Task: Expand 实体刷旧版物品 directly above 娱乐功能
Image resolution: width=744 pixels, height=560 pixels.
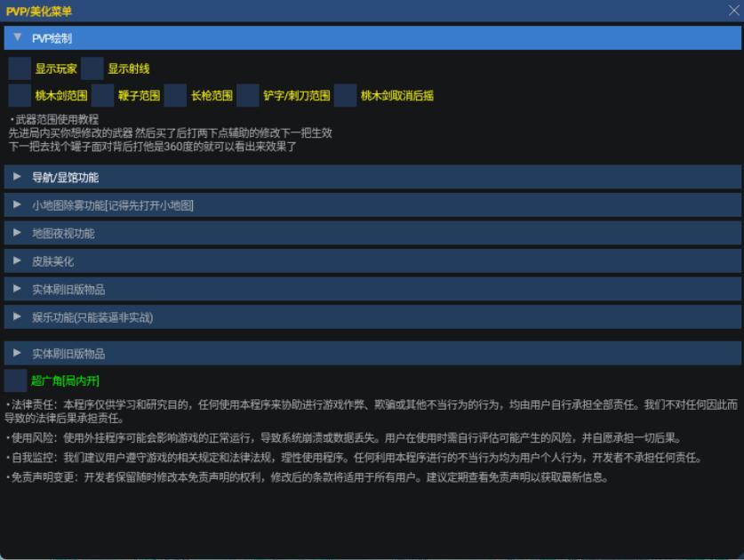Action: tap(68, 289)
